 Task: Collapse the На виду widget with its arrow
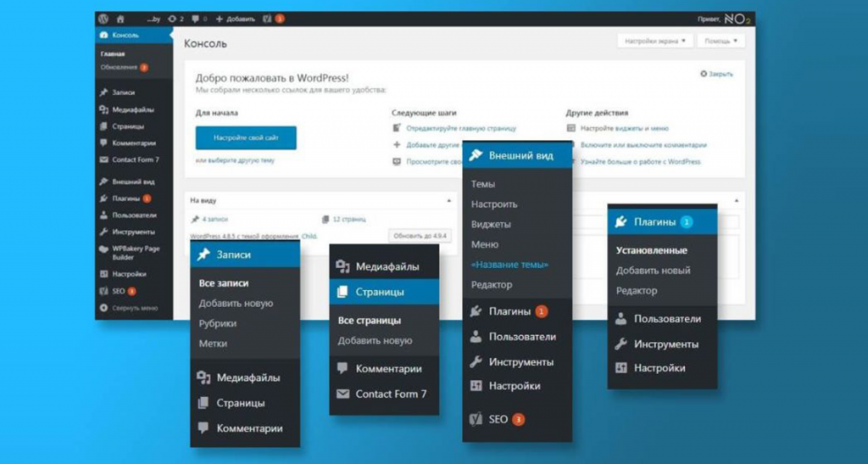pos(449,200)
